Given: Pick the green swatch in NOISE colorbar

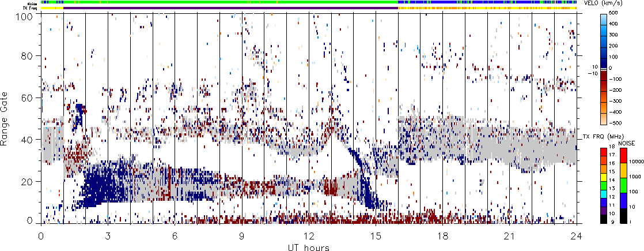Looking at the screenshot, I should pos(622,185).
